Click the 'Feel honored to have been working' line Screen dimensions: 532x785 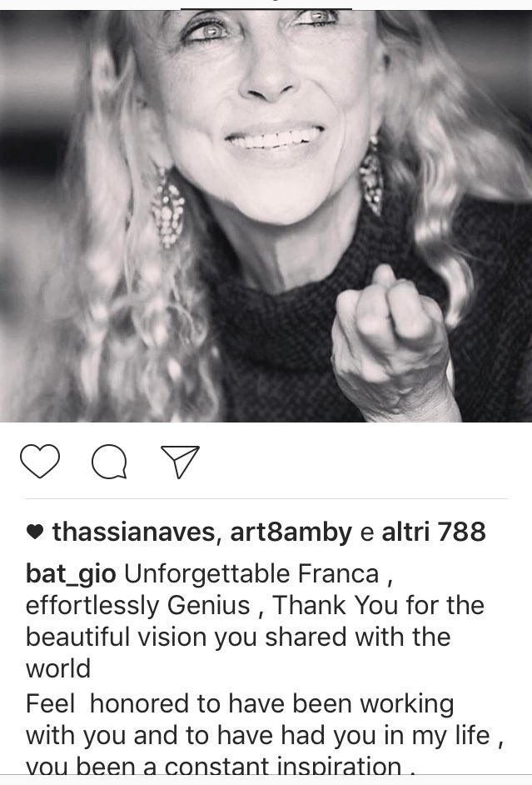pos(240,703)
